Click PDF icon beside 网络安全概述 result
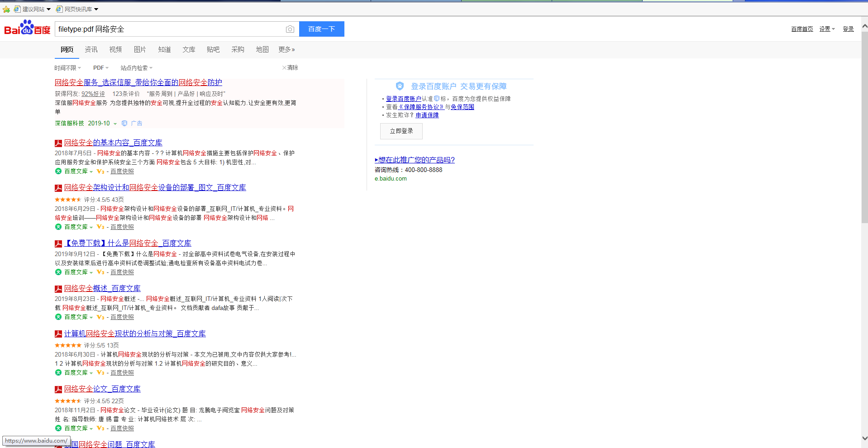The height and width of the screenshot is (448, 868). [58, 289]
